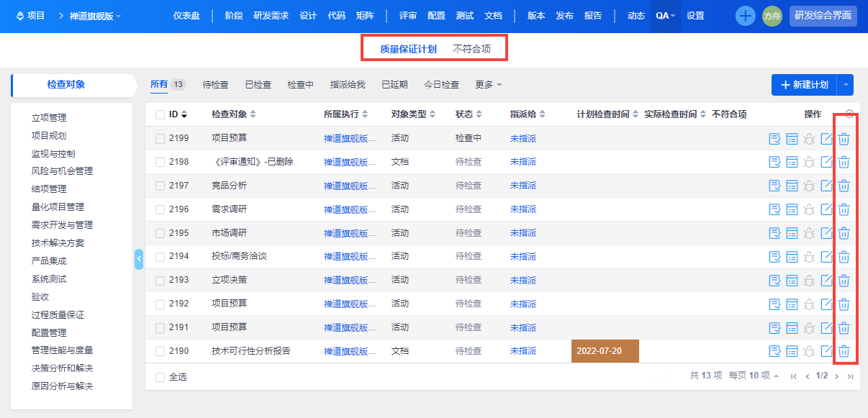The height and width of the screenshot is (418, 868).
Task: Open the 测试 menu in top navigation
Action: pyautogui.click(x=465, y=16)
